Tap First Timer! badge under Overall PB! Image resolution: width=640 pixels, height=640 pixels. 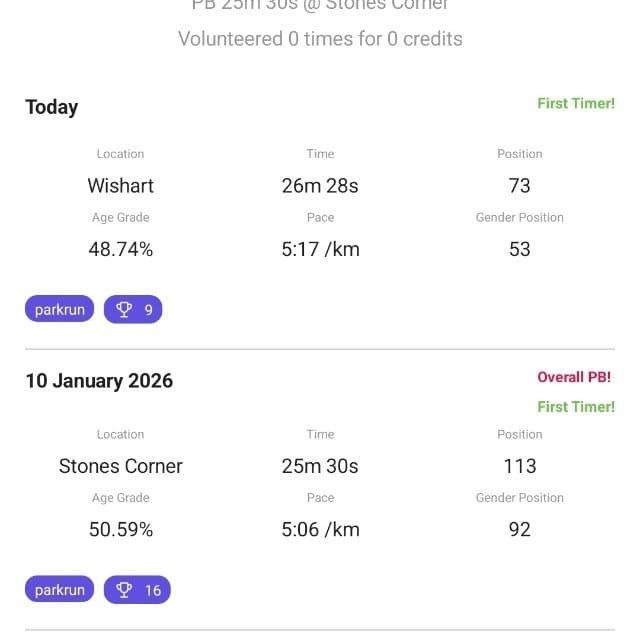[575, 407]
